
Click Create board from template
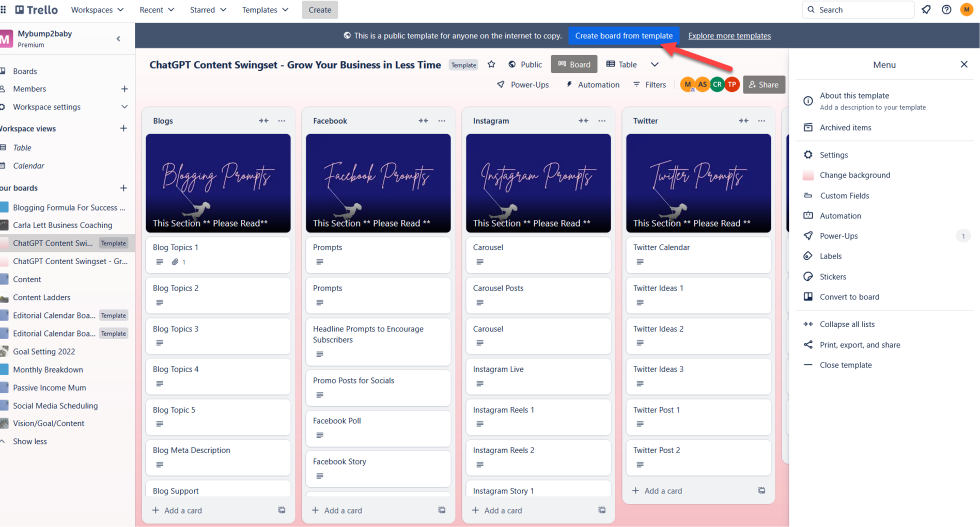click(624, 36)
